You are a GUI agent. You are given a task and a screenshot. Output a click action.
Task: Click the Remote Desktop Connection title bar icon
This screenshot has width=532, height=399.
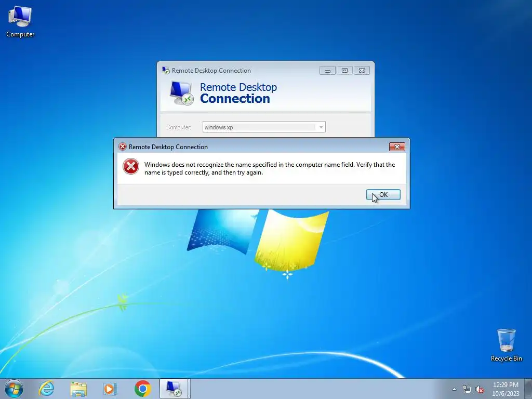pyautogui.click(x=166, y=71)
